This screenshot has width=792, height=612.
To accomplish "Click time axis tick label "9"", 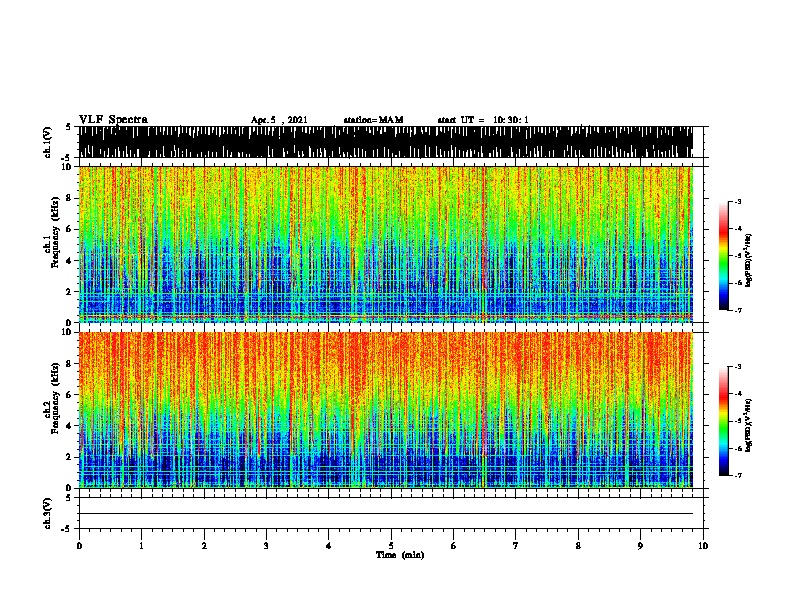I will click(640, 546).
